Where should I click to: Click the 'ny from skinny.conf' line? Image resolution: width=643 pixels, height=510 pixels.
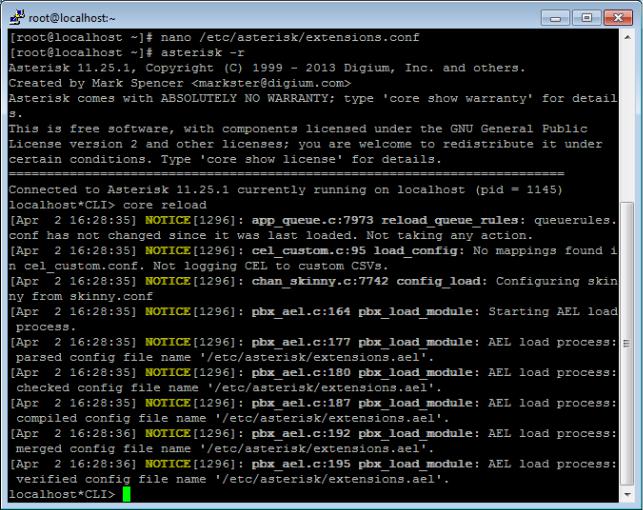pyautogui.click(x=81, y=296)
